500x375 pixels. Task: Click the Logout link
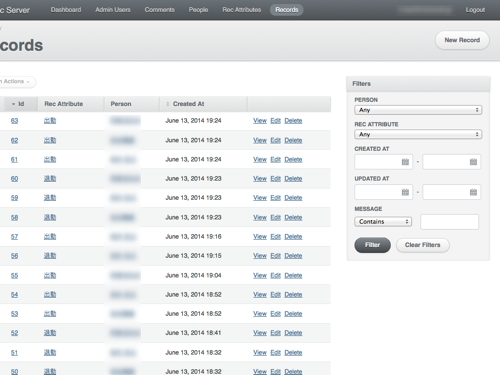[475, 10]
